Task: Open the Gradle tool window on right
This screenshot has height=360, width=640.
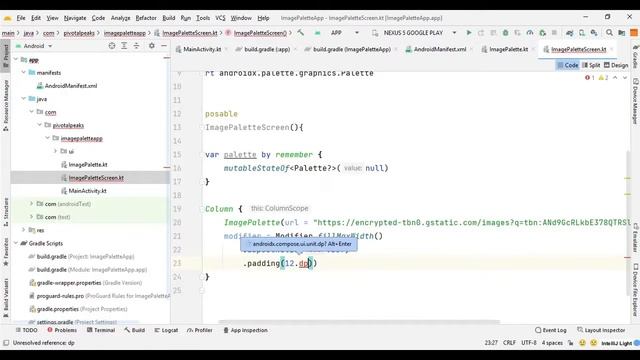Action: click(635, 56)
